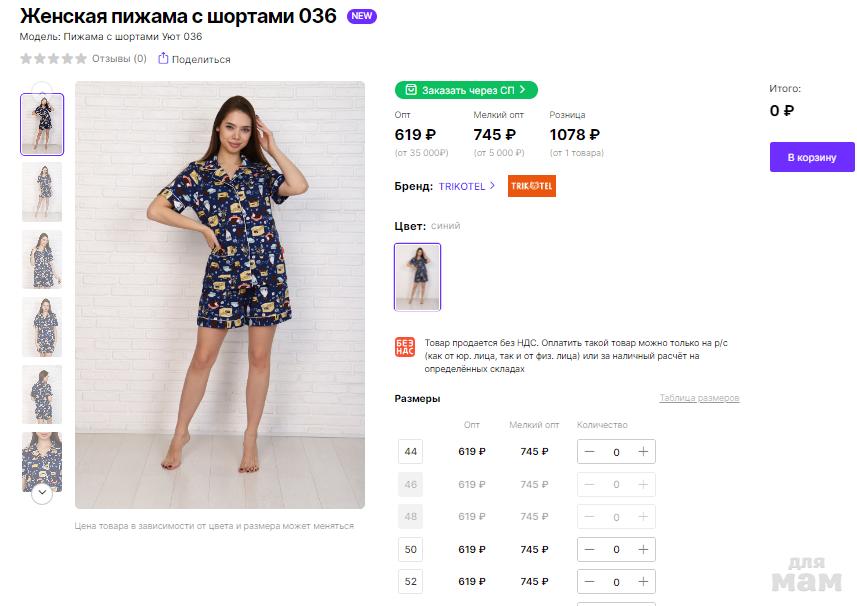Click the Share icon next to Поделиться
The width and height of the screenshot is (857, 606).
tap(163, 59)
